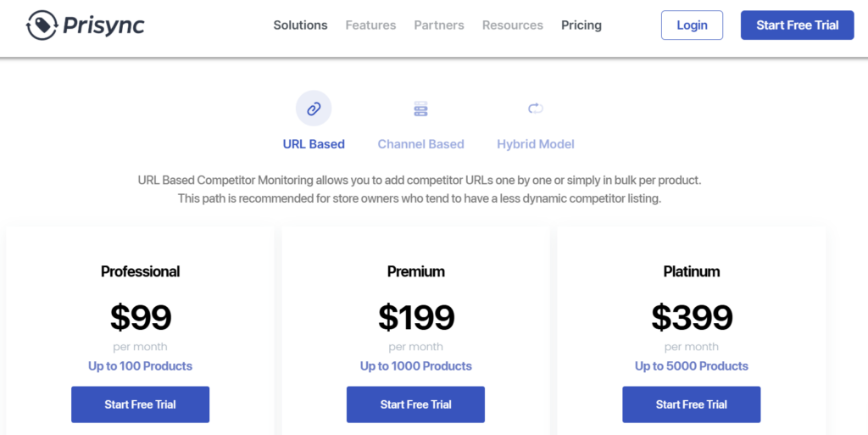This screenshot has height=435, width=868.
Task: Click the 'This path is recommended' description line
Action: (420, 198)
